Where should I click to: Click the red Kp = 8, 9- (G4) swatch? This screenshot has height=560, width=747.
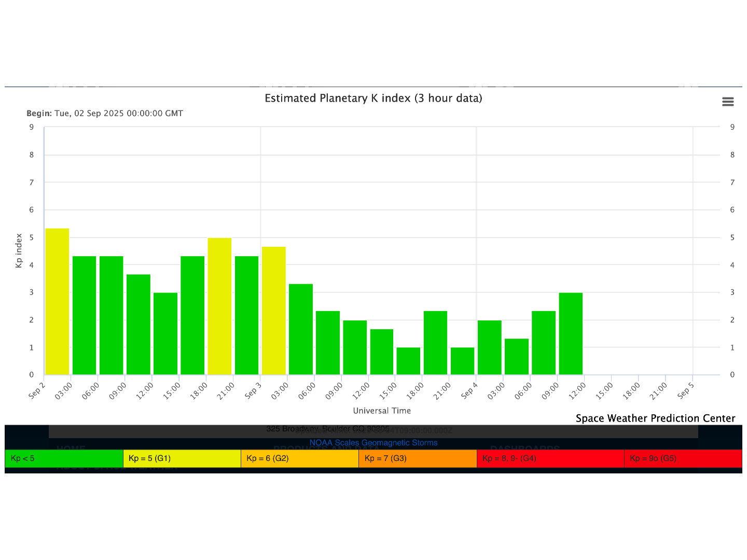pos(550,458)
